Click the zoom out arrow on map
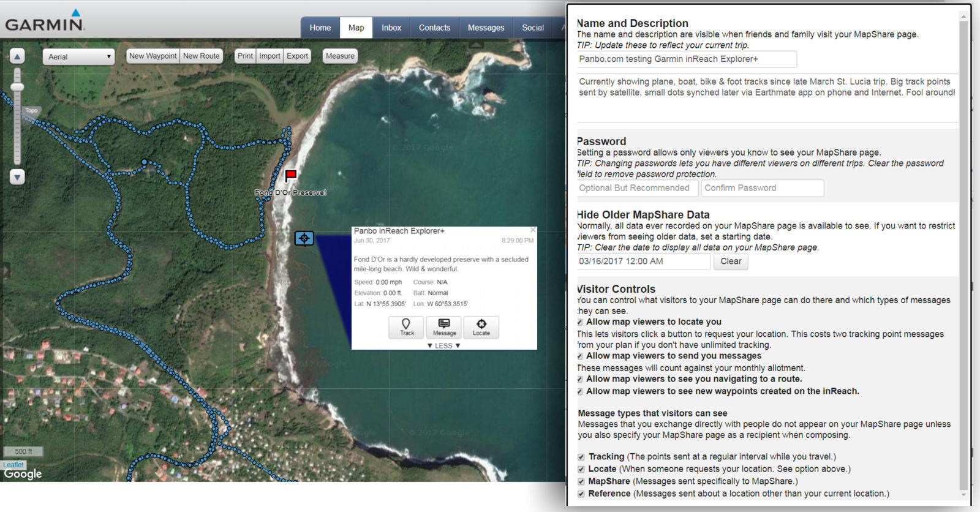980x512 pixels. tap(17, 178)
